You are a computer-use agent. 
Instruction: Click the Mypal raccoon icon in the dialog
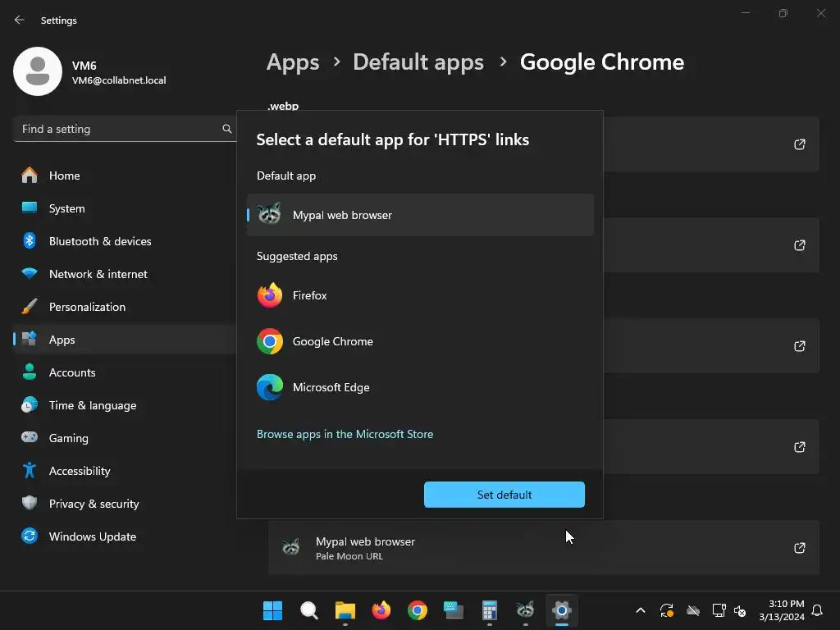(269, 214)
